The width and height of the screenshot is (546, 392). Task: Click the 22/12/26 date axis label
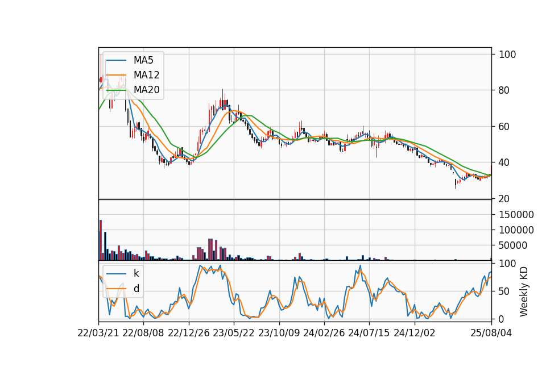pyautogui.click(x=189, y=333)
